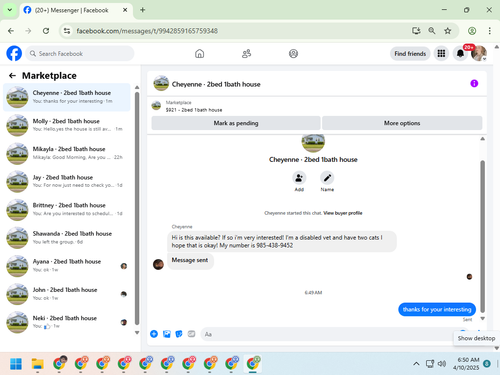Click the install app icon in address bar
This screenshot has height=375, width=500.
coord(416,31)
